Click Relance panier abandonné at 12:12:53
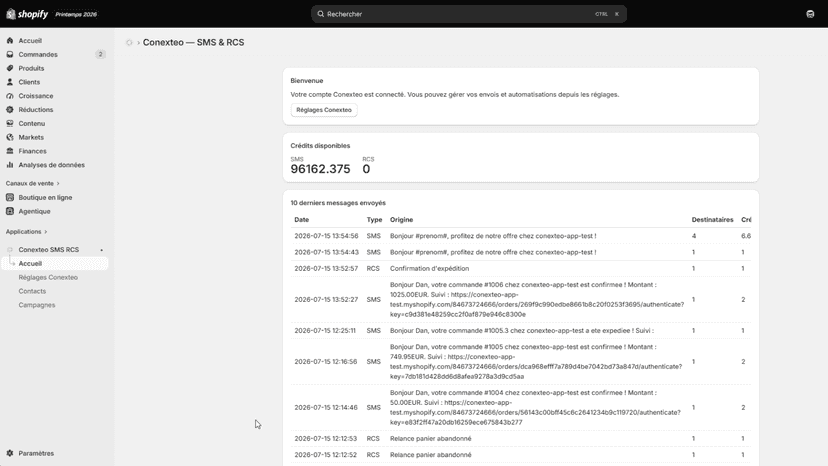The image size is (828, 466). (430, 439)
